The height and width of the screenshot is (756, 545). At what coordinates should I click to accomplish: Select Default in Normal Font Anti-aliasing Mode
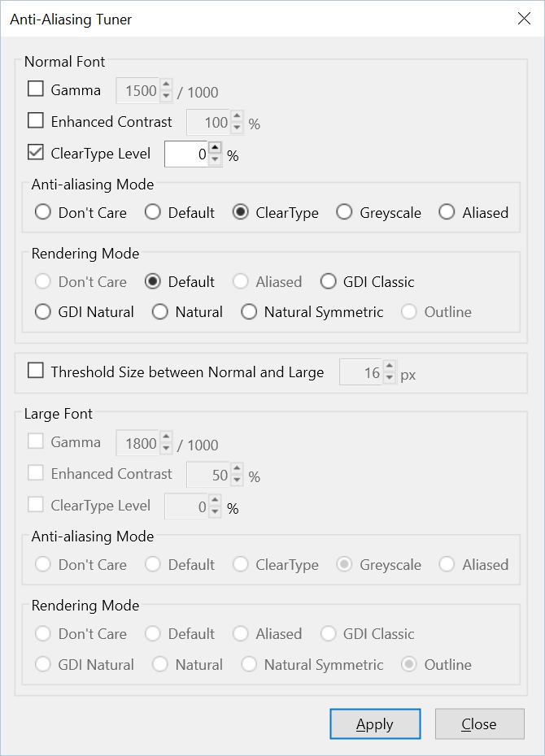153,212
